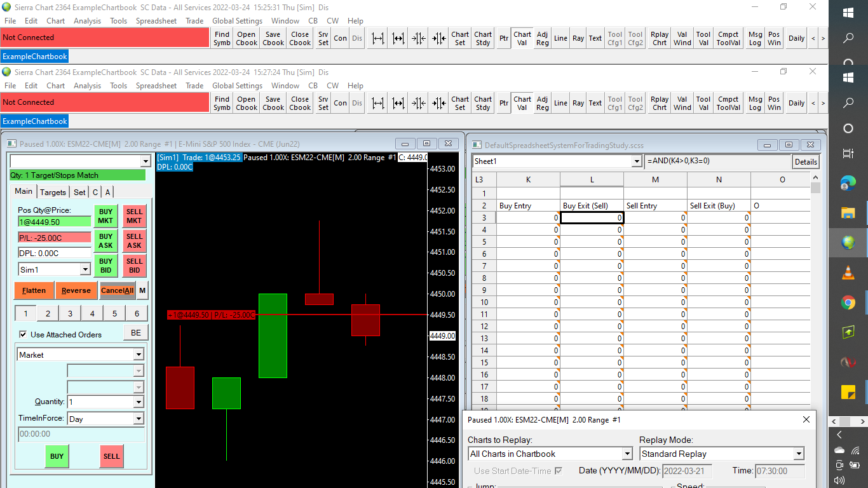Click the Details button beside the formula box

pos(806,161)
